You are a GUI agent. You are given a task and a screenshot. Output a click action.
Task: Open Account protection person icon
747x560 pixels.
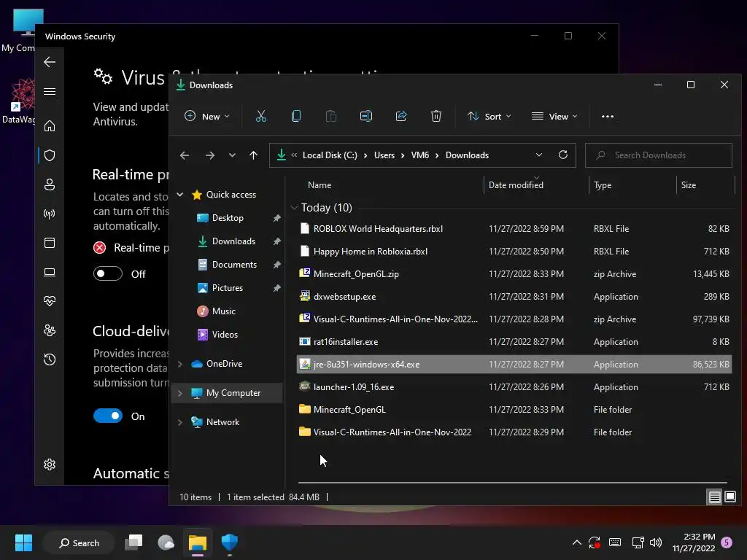point(50,184)
